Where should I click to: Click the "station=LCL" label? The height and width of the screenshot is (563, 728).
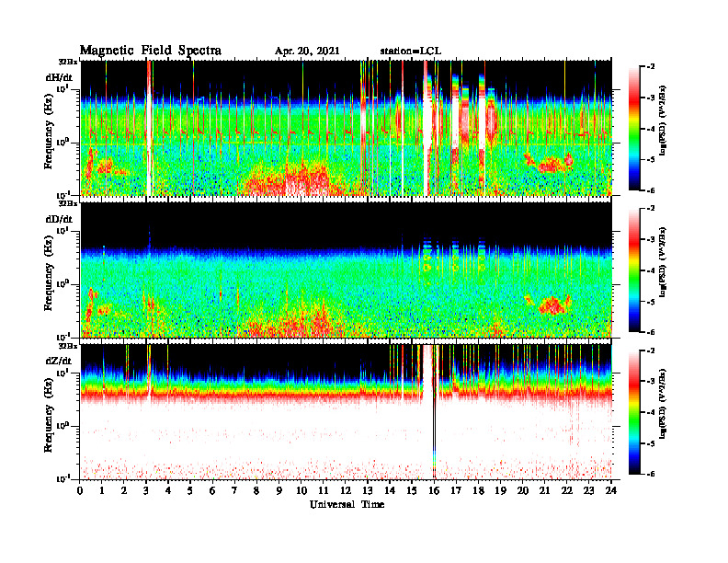click(x=411, y=52)
